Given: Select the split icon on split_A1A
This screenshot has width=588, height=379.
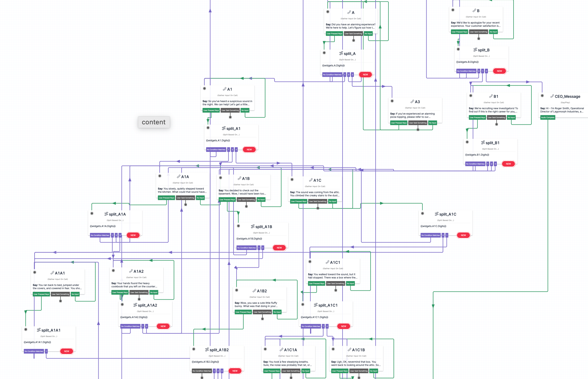Looking at the screenshot, I should point(106,214).
